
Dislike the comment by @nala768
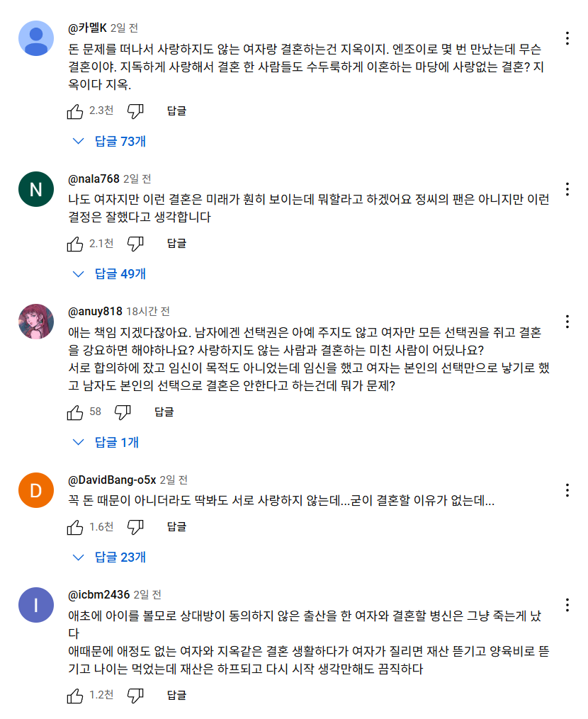point(135,244)
